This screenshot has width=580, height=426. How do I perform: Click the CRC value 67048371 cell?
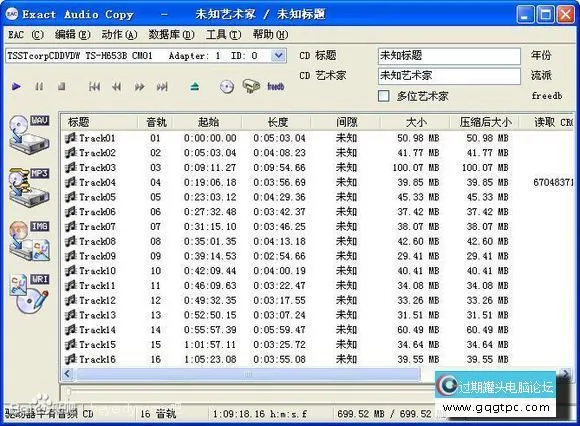(553, 182)
